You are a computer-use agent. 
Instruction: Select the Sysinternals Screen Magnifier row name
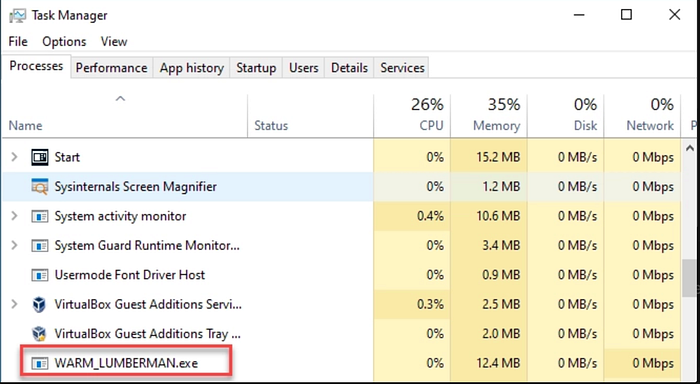tap(135, 187)
